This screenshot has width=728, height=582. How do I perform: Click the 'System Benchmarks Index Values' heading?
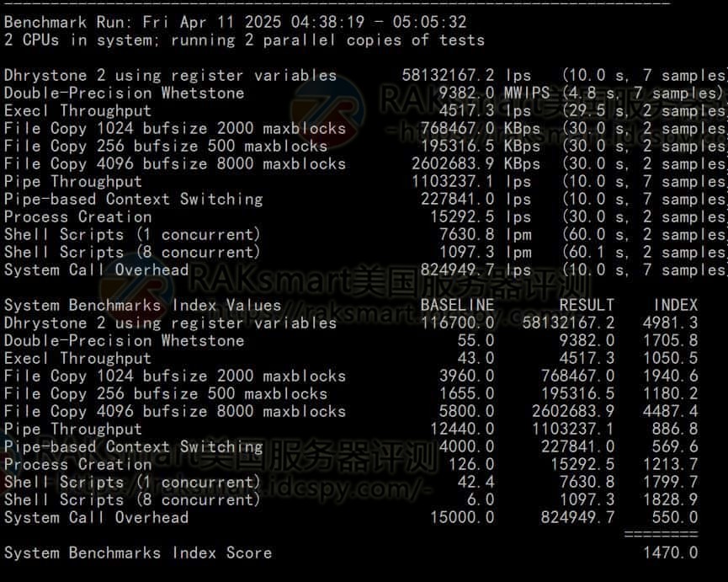pyautogui.click(x=143, y=306)
